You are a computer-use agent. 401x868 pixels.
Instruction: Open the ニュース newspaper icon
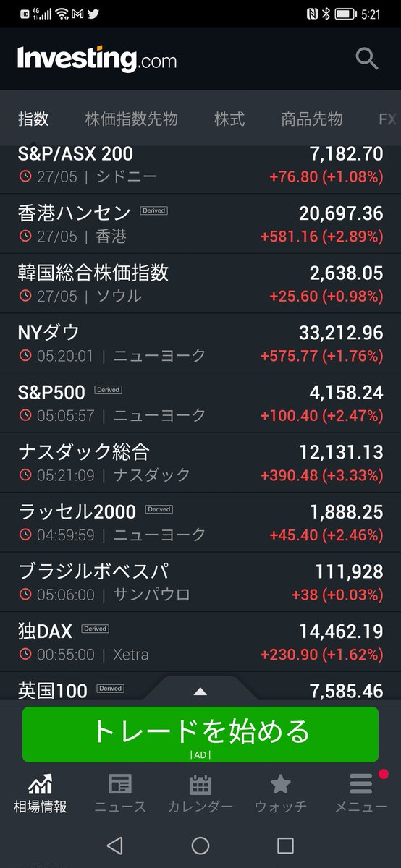click(x=120, y=784)
